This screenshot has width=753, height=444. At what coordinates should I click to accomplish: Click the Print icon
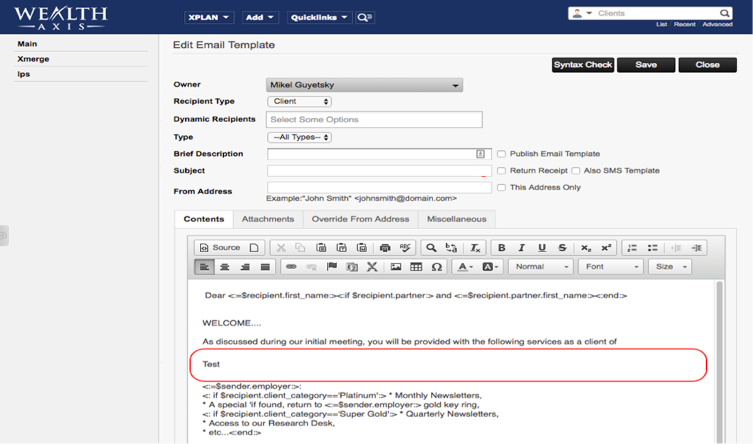pyautogui.click(x=385, y=248)
